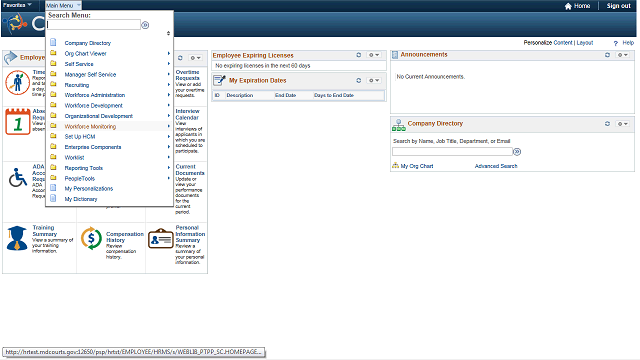
Task: Click the Search Menu go button icon
Action: pyautogui.click(x=145, y=25)
